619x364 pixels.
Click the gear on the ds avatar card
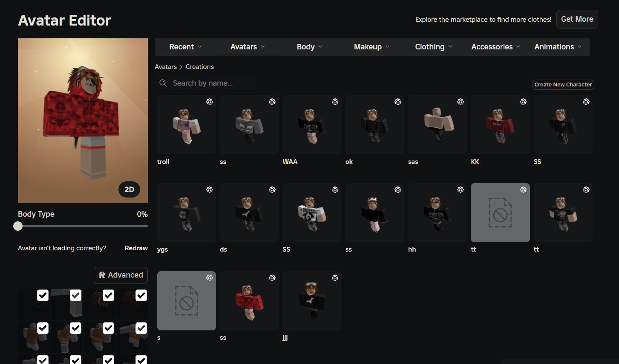(272, 189)
